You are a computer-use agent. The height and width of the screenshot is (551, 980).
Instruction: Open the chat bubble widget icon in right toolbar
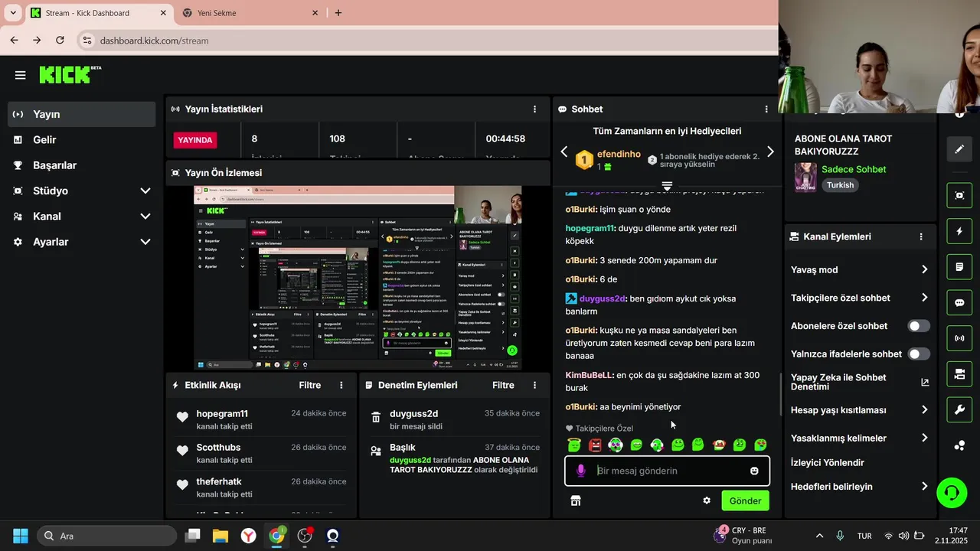pyautogui.click(x=959, y=302)
